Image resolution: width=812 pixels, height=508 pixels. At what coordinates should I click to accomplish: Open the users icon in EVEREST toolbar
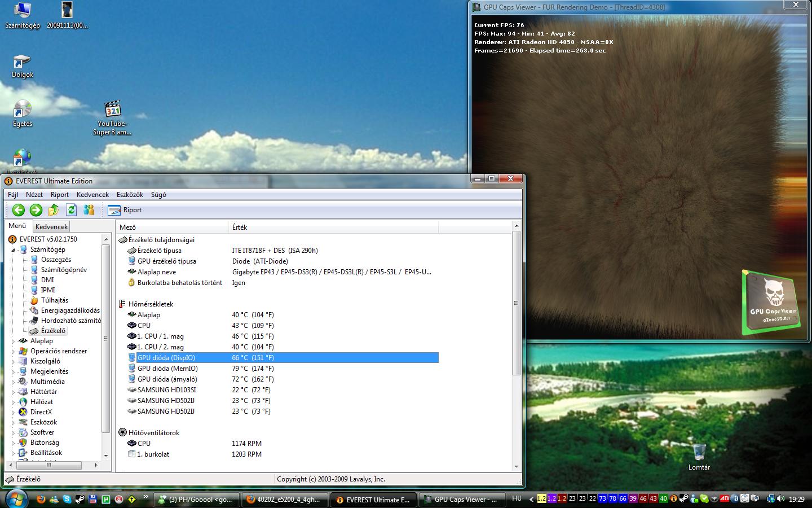coord(89,210)
